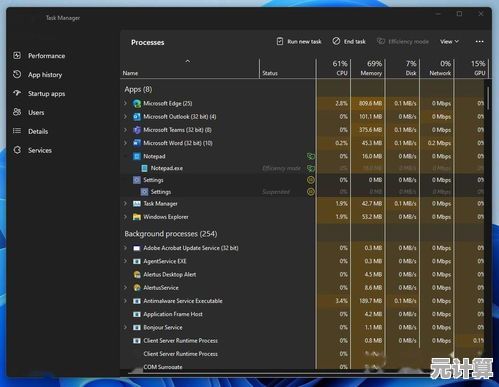Click the Run new task icon
Screen dimensions: 499x387
[x=280, y=41]
